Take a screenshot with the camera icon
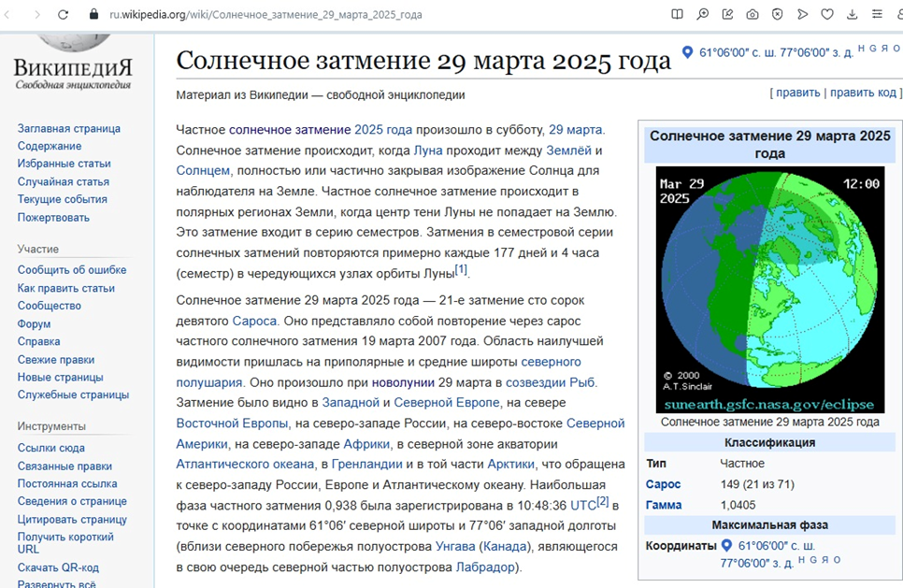 752,14
